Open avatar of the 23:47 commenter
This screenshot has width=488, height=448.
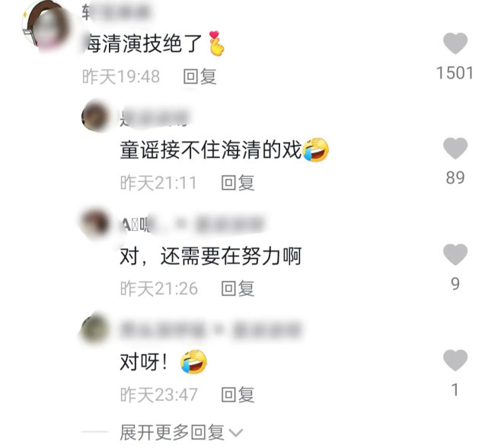[x=95, y=328]
